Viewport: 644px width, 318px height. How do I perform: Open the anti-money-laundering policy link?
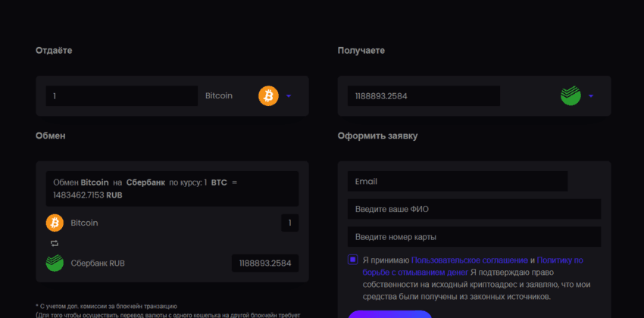[x=559, y=260]
